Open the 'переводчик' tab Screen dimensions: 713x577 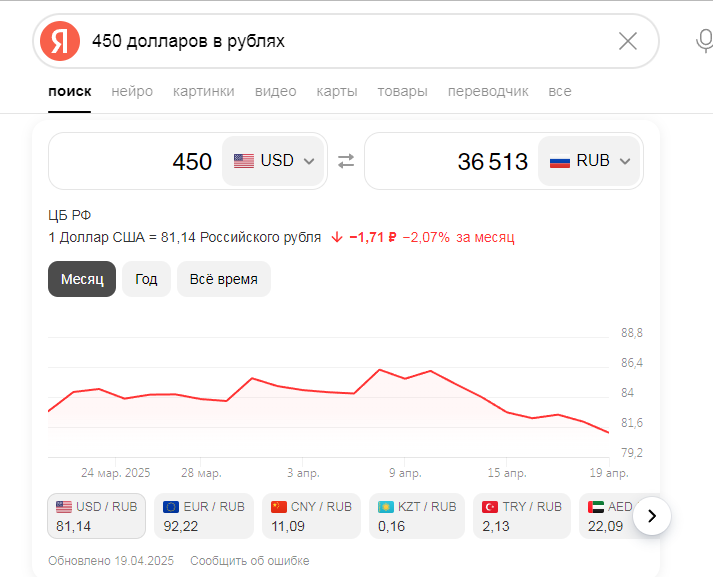click(488, 91)
